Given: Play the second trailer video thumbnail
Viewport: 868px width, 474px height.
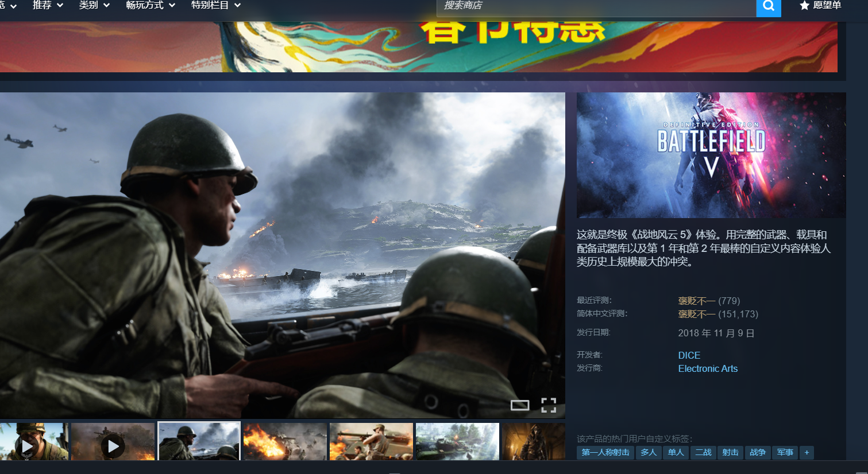Looking at the screenshot, I should point(113,445).
